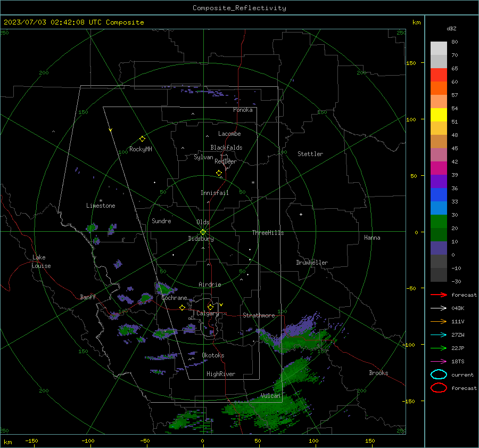Click the Hanna town label
The height and width of the screenshot is (448, 479).
click(372, 238)
